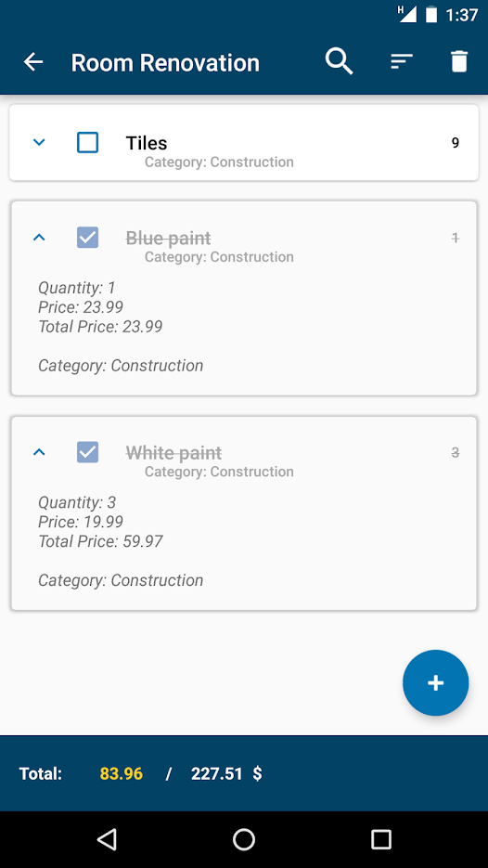The image size is (488, 868).
Task: Tap the trash delete icon
Action: point(459,61)
